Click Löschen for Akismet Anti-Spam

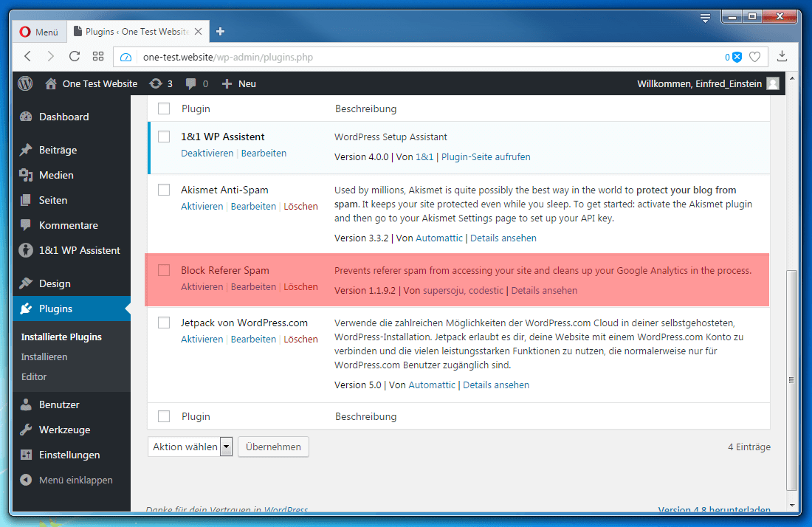(301, 206)
